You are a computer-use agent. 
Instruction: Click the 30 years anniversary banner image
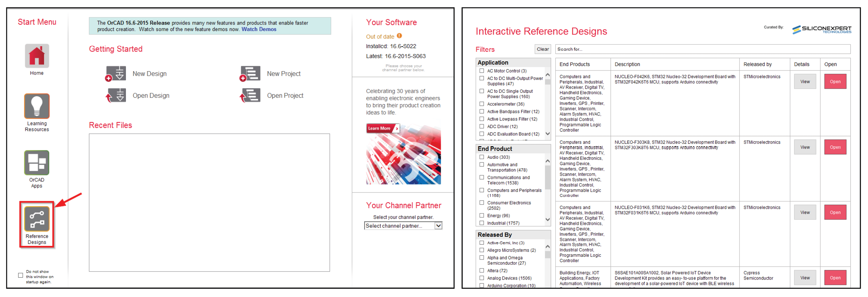click(403, 154)
